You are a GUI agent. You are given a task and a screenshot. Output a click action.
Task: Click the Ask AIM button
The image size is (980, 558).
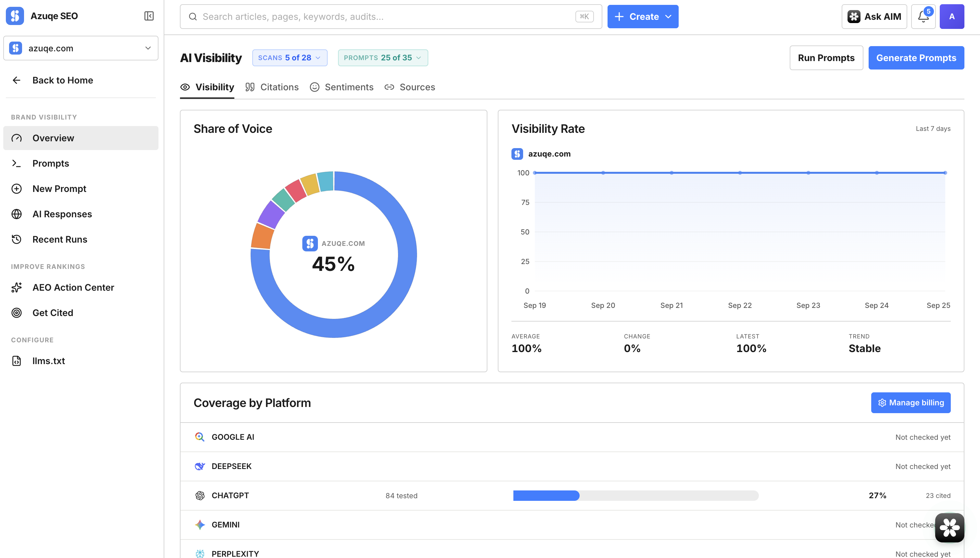click(x=874, y=17)
